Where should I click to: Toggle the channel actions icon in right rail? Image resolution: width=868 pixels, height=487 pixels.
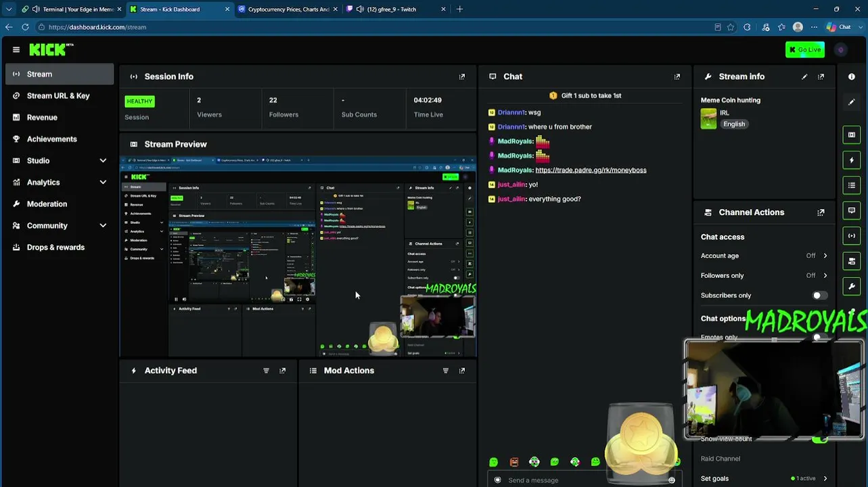tap(852, 261)
